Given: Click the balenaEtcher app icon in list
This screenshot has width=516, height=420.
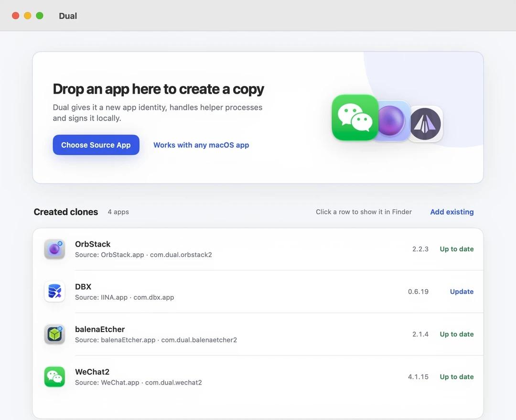Looking at the screenshot, I should coord(54,334).
